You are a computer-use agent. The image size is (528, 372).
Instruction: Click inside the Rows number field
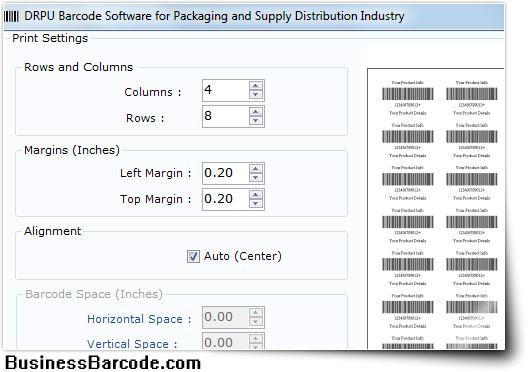click(x=226, y=116)
